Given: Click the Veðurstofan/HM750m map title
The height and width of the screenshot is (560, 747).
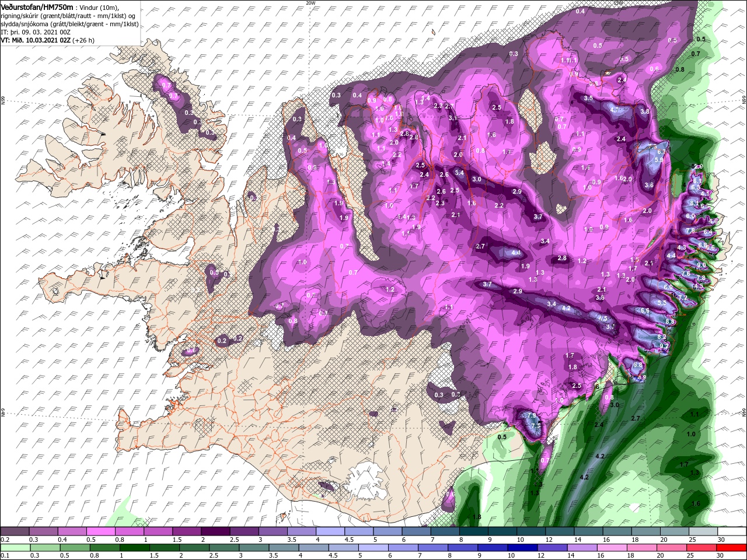Looking at the screenshot, I should [x=37, y=6].
